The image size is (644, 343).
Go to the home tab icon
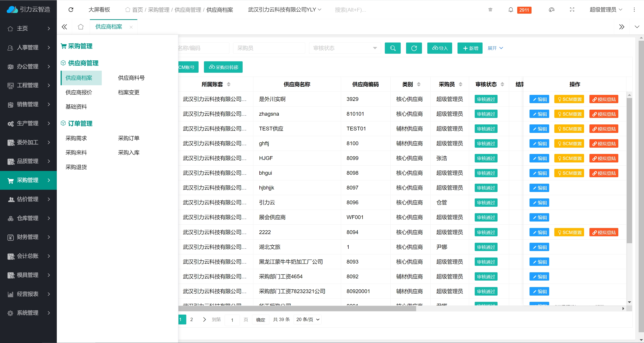[80, 27]
